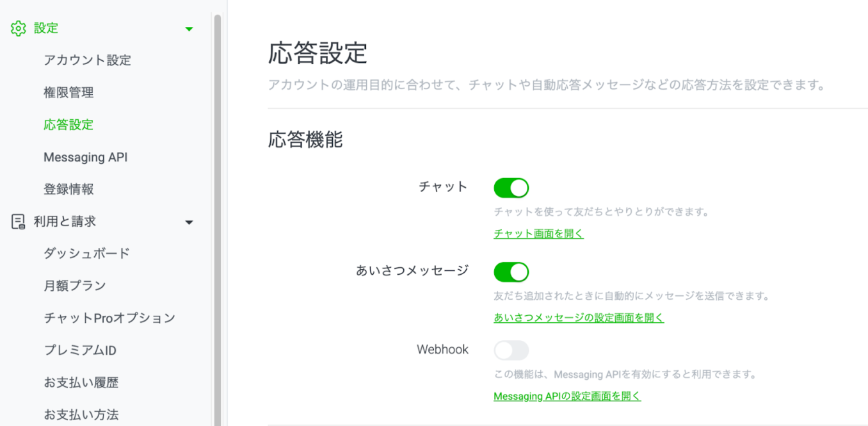Disable the あいさつメッセージ toggle
The image size is (868, 426).
point(511,272)
